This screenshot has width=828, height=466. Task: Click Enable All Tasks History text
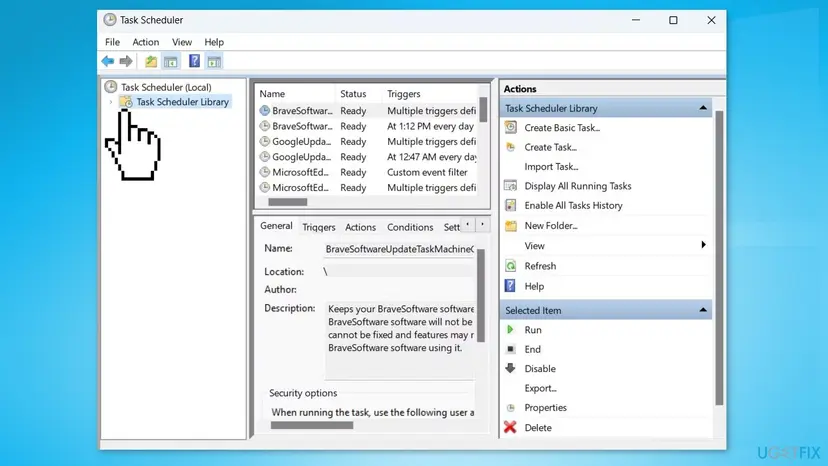573,205
